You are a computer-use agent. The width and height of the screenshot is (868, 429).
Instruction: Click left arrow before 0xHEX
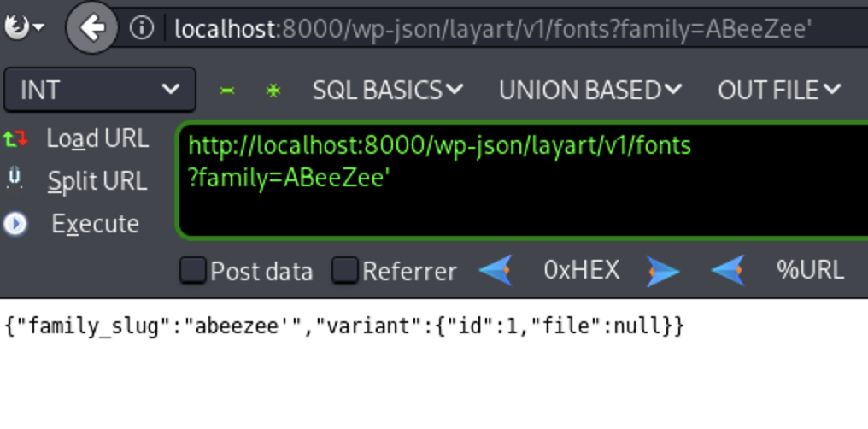click(x=496, y=270)
